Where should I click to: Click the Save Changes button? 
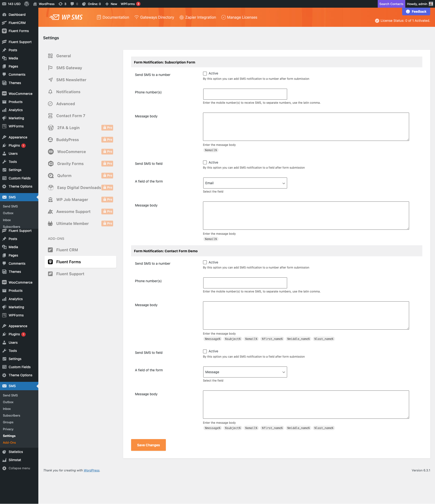pyautogui.click(x=149, y=445)
